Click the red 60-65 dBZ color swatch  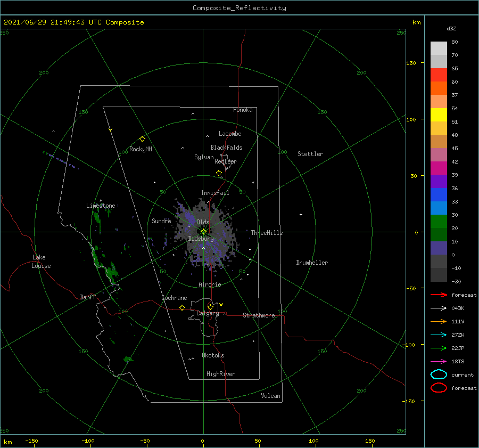tap(439, 75)
